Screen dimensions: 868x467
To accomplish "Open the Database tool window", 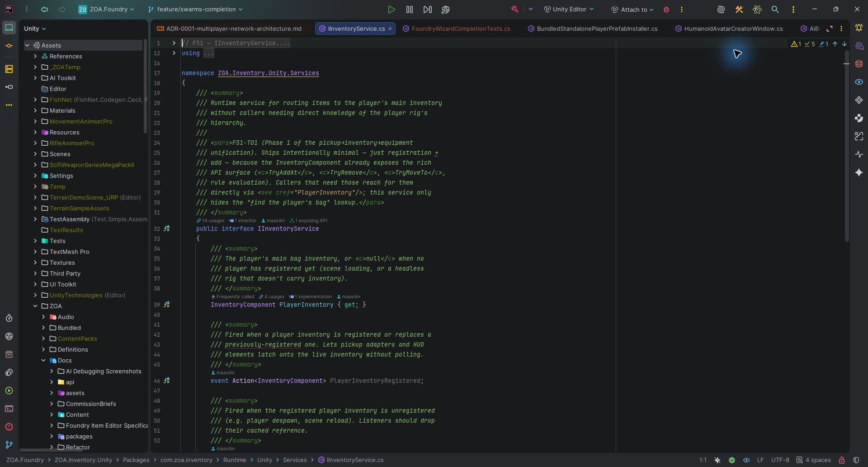I will click(859, 64).
